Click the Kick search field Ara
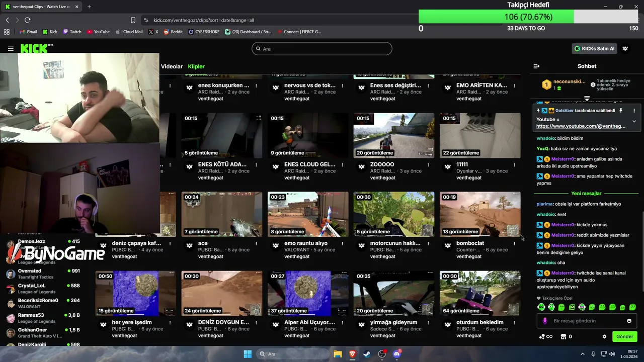This screenshot has height=362, width=644. tap(322, 49)
